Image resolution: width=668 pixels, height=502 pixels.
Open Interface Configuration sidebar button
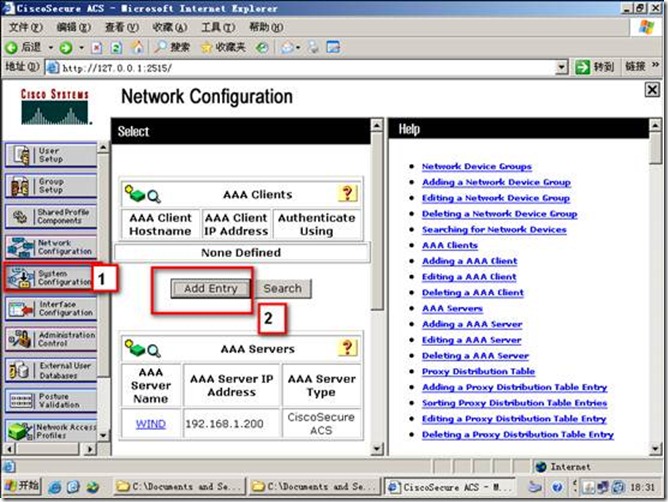51,308
